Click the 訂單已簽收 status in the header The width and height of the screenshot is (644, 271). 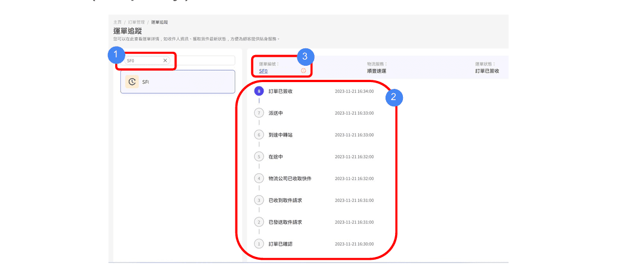(x=487, y=71)
